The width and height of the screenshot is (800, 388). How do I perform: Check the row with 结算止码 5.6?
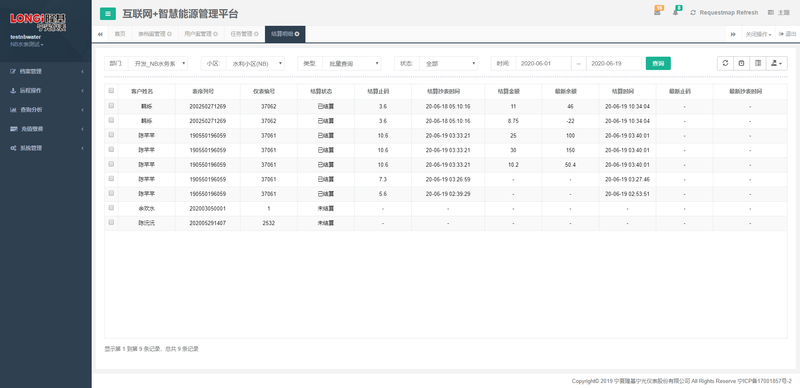[111, 193]
